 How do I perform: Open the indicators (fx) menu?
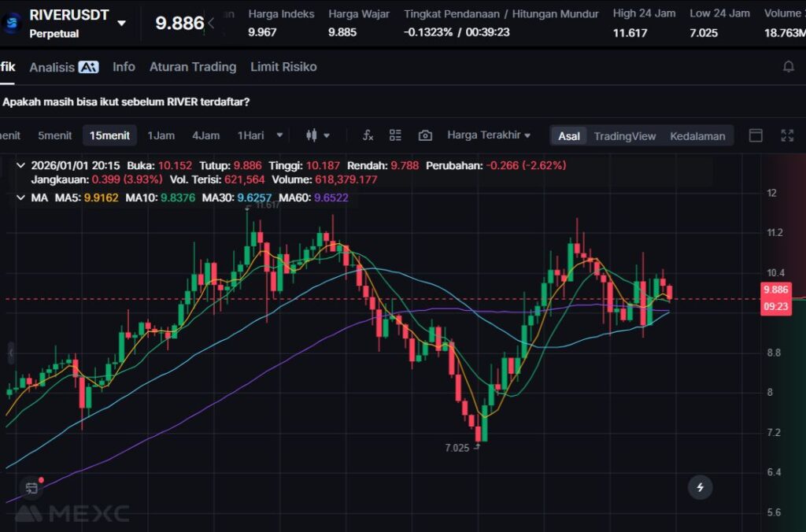[x=368, y=135]
